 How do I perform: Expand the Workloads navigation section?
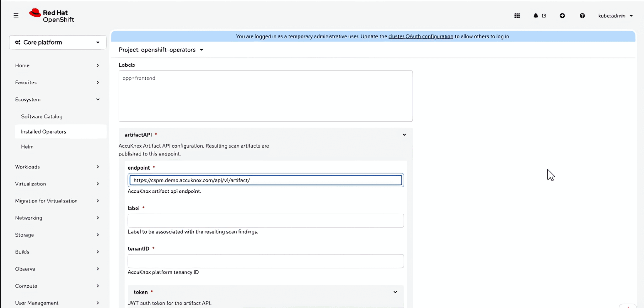pyautogui.click(x=57, y=167)
